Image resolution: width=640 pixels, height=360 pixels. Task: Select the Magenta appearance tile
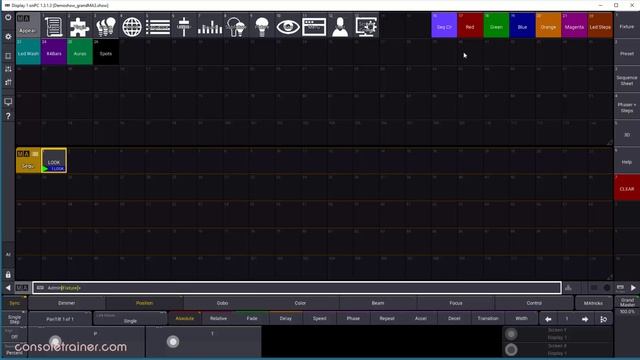(574, 25)
